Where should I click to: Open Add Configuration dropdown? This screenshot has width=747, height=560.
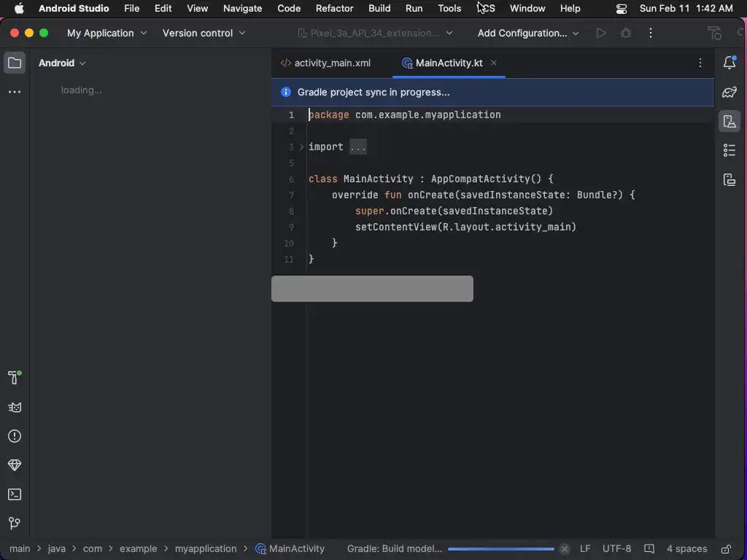(x=528, y=33)
